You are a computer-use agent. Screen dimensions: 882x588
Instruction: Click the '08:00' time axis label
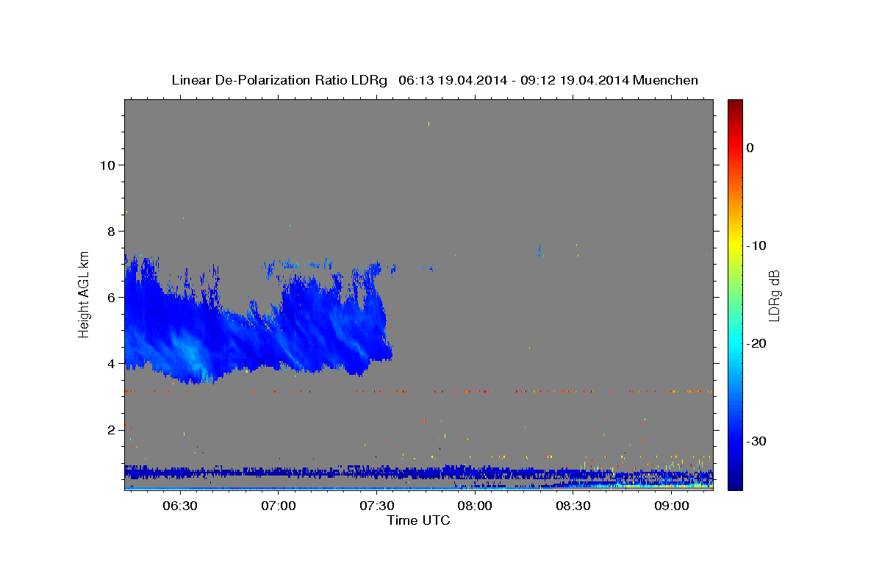(475, 506)
